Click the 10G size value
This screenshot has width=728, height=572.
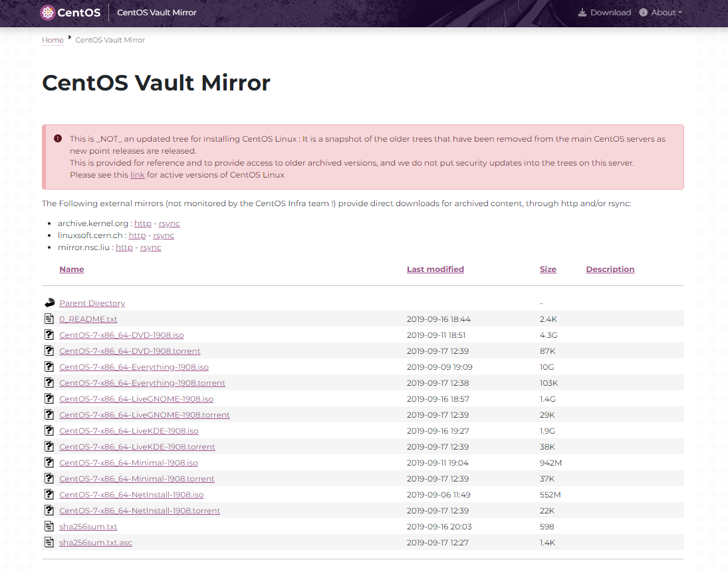(547, 367)
